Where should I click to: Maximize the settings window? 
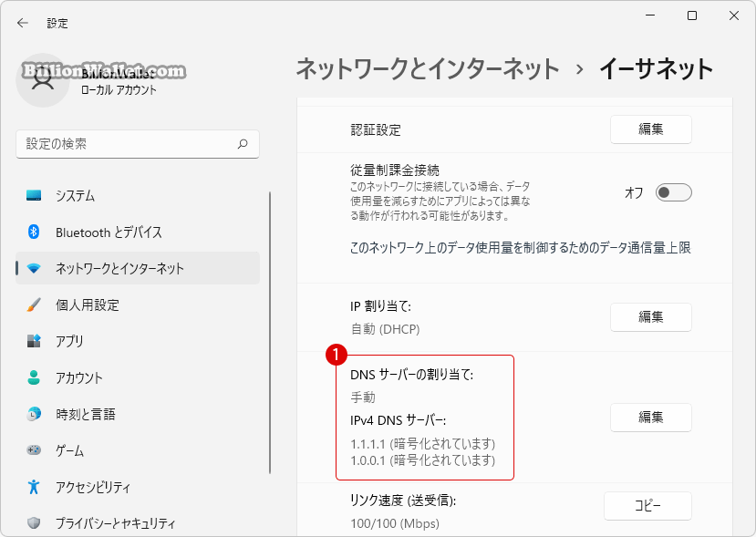(x=692, y=15)
